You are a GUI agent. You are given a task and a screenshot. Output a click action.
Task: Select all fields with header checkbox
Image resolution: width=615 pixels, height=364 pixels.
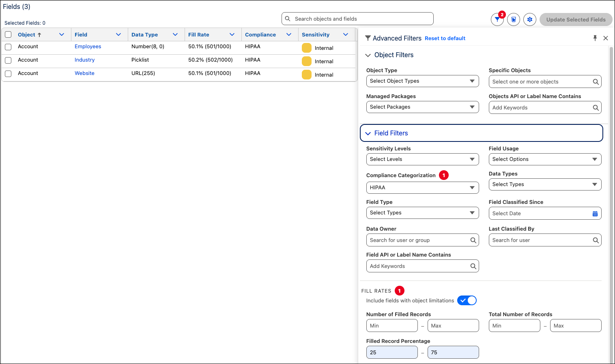(x=8, y=34)
